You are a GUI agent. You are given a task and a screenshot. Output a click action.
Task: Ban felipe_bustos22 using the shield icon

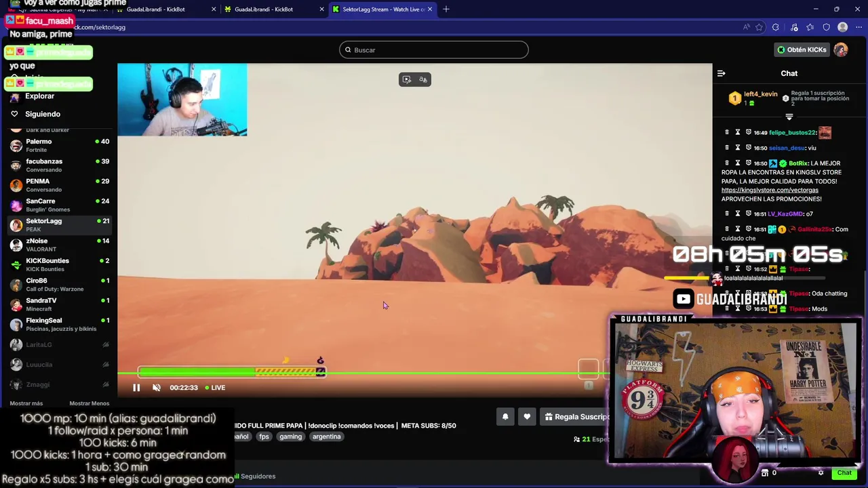pyautogui.click(x=749, y=132)
